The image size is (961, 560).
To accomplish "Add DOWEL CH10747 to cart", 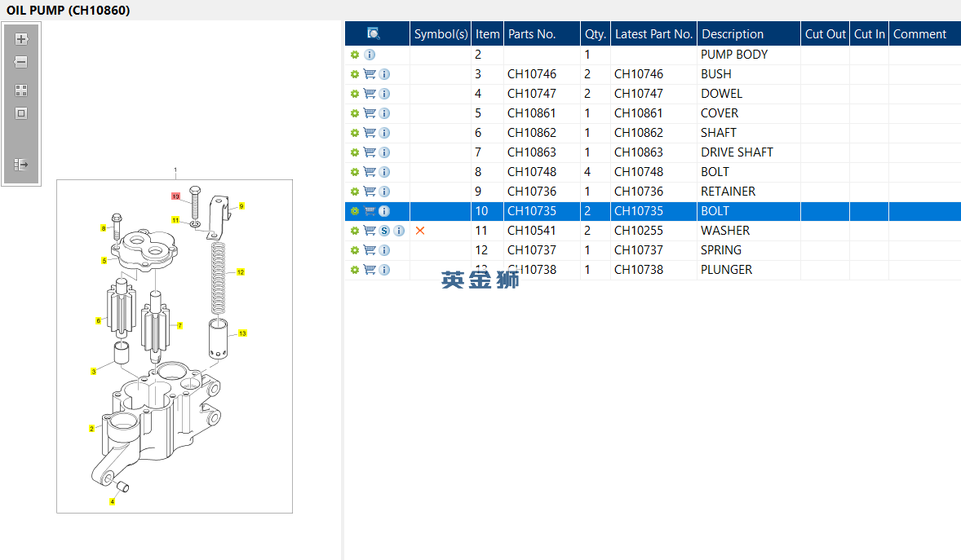I will coord(370,94).
